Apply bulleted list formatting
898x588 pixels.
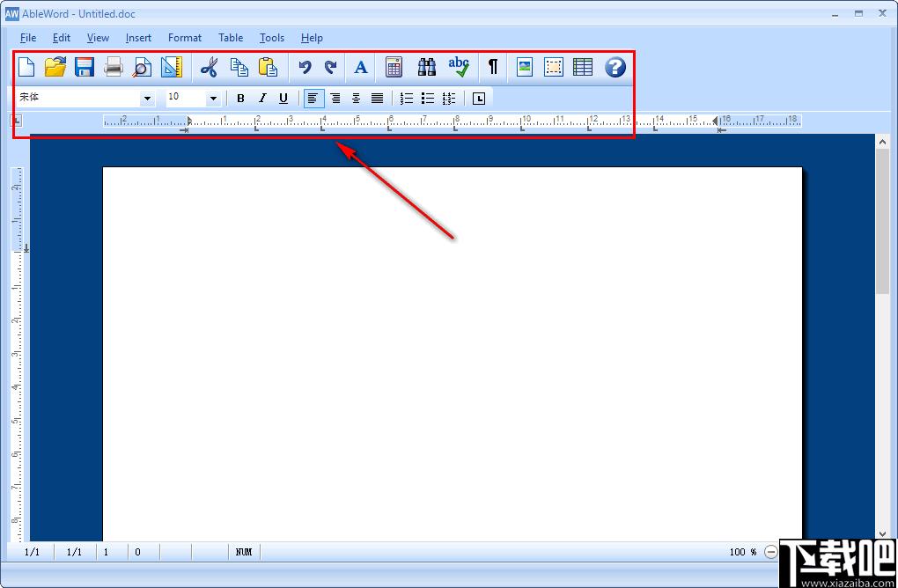(427, 99)
